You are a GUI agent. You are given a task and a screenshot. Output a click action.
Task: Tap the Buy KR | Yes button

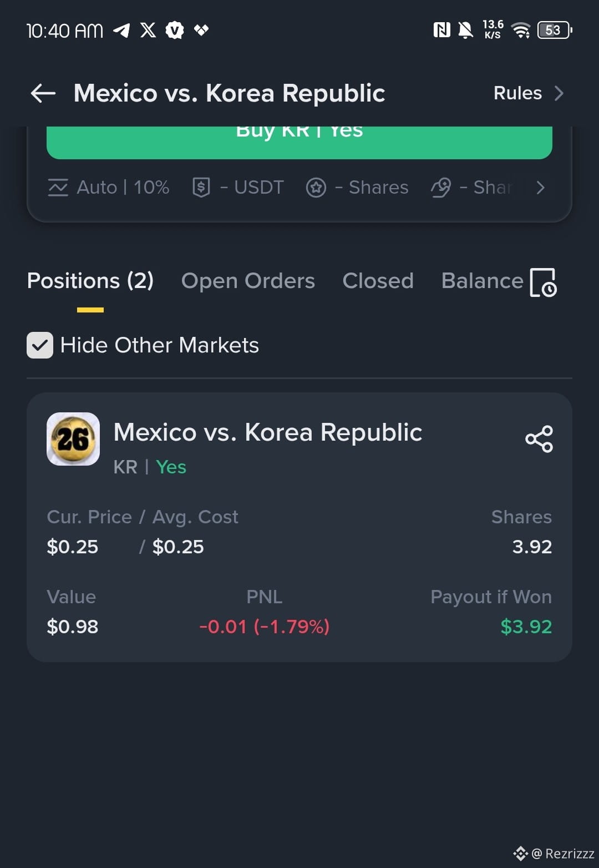pos(299,142)
